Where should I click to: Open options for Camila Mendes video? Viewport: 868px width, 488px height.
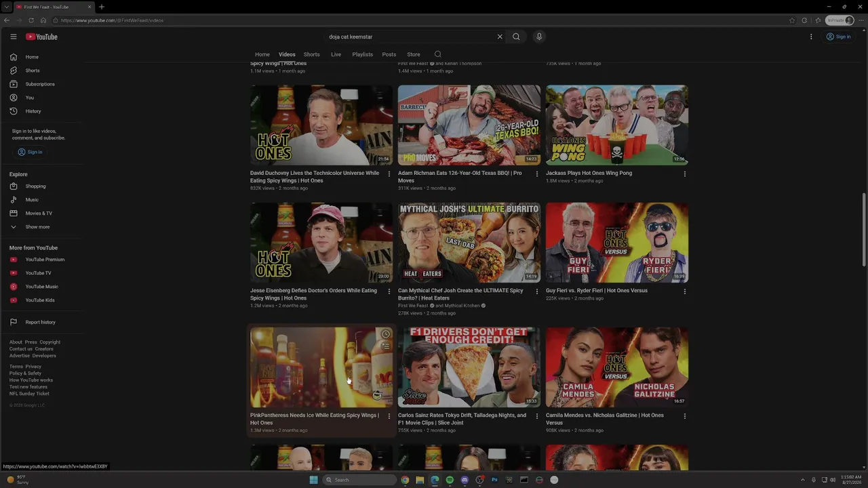coord(685,415)
